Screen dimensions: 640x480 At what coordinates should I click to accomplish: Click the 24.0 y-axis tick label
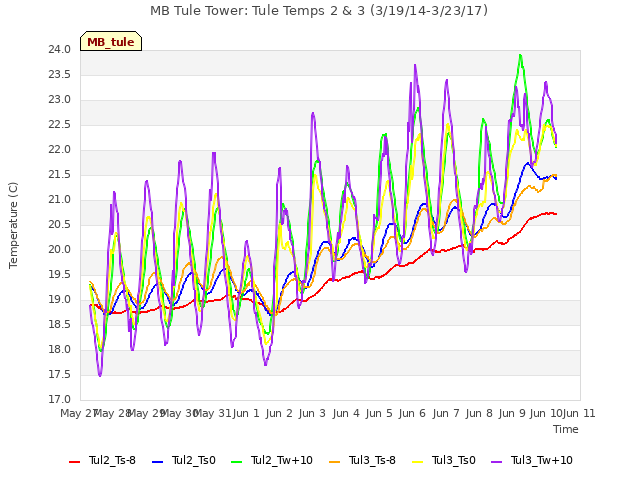click(60, 50)
